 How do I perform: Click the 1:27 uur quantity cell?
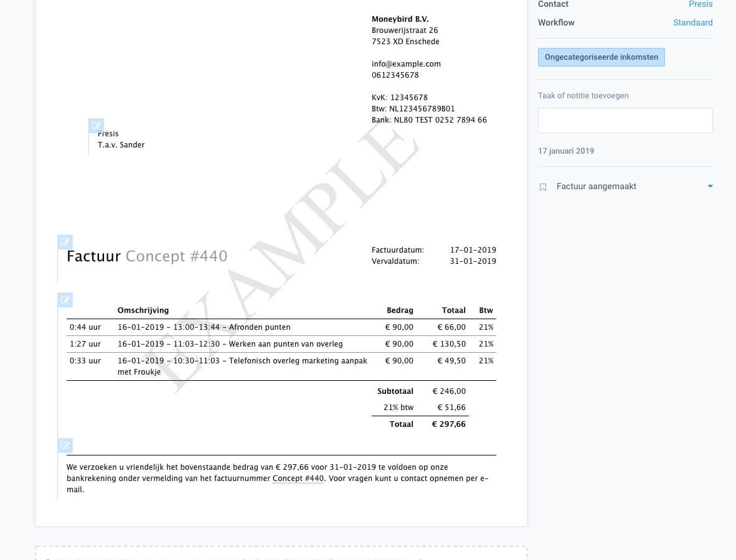(85, 344)
